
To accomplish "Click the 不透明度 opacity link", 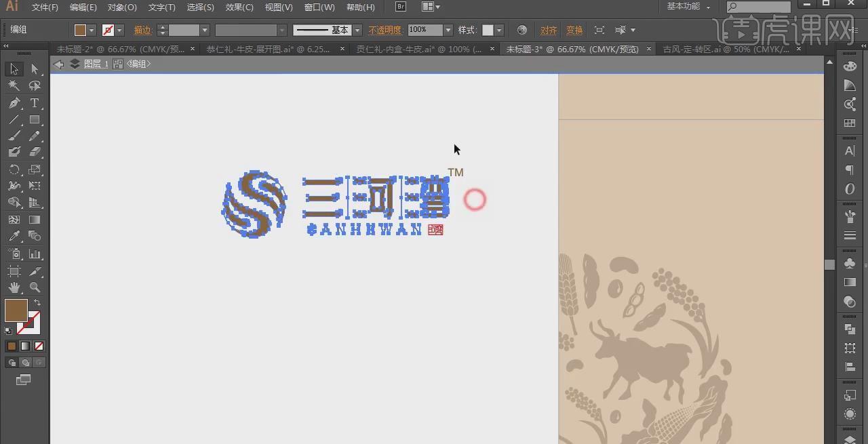I will tap(385, 31).
